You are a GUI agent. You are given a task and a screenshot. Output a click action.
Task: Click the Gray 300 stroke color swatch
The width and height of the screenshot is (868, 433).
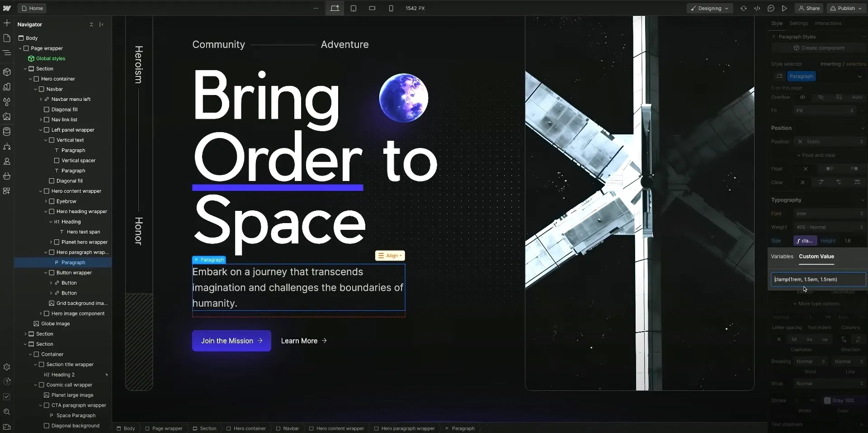click(827, 400)
